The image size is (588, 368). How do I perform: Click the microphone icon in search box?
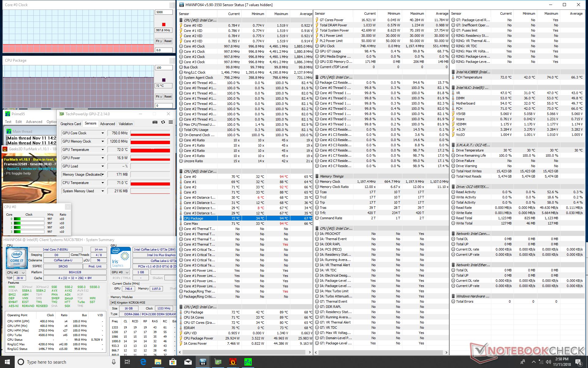tap(114, 362)
